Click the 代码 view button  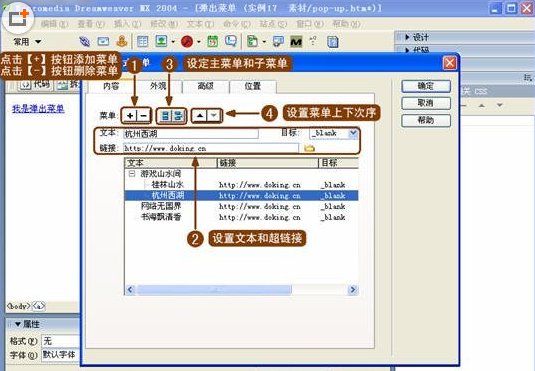(x=35, y=84)
